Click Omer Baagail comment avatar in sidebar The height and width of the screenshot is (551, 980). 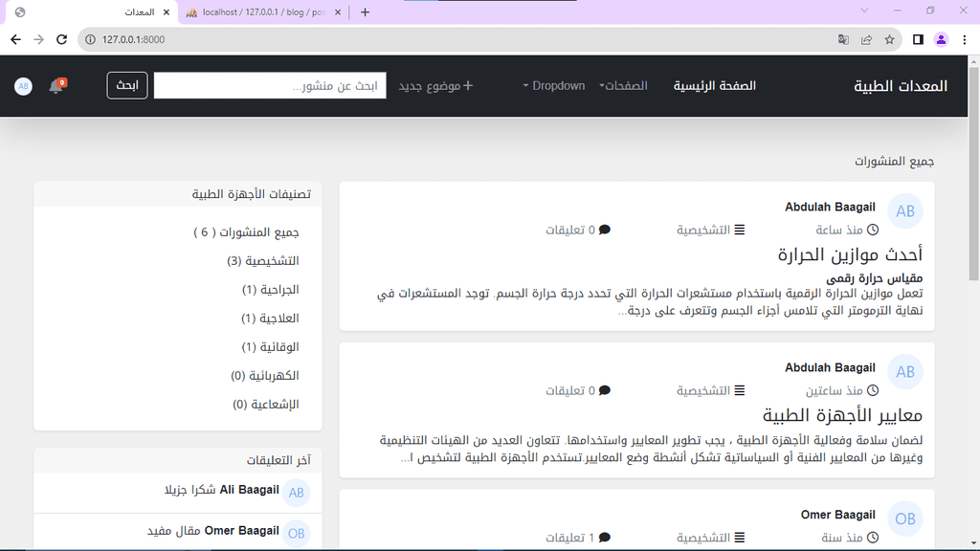pos(297,533)
